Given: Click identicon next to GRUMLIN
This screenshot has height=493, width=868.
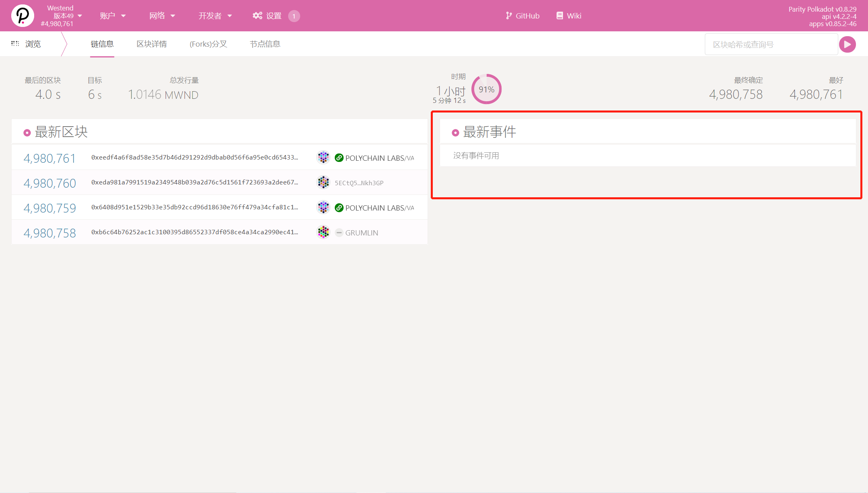Looking at the screenshot, I should [x=323, y=232].
